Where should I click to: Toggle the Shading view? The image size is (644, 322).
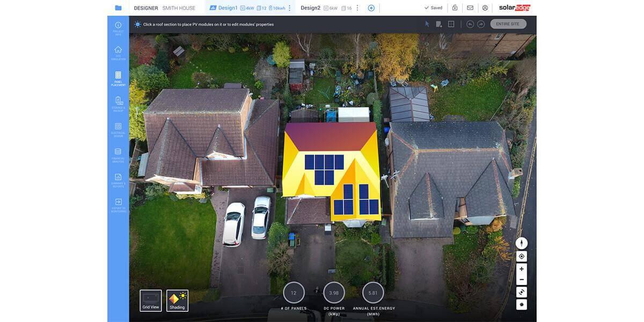pos(177,301)
